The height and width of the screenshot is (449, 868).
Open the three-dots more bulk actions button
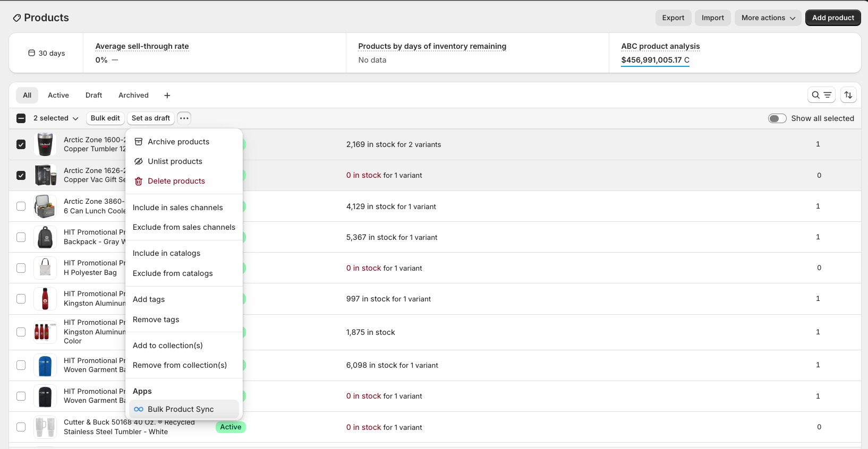point(184,118)
